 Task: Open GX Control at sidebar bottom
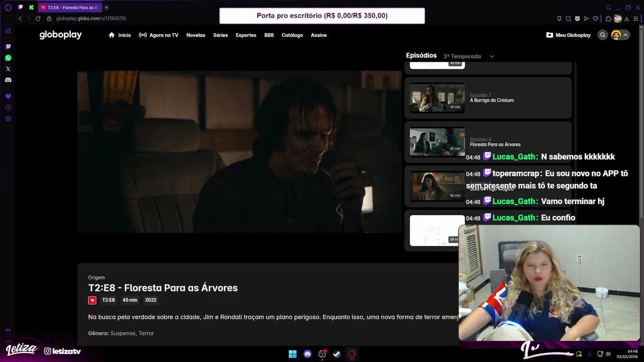tap(8, 330)
